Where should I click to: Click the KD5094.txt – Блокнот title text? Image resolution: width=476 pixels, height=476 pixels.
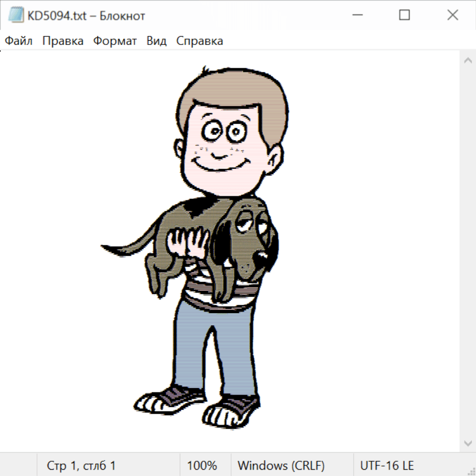tap(87, 16)
